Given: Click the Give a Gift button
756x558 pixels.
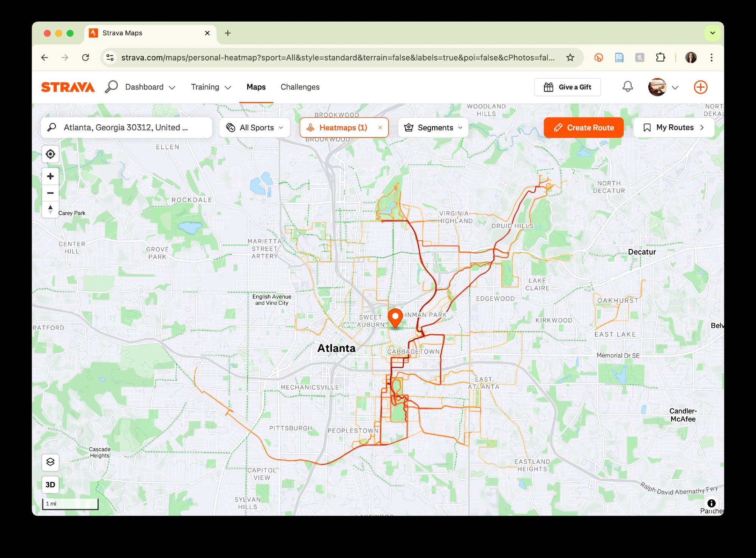Looking at the screenshot, I should point(567,87).
